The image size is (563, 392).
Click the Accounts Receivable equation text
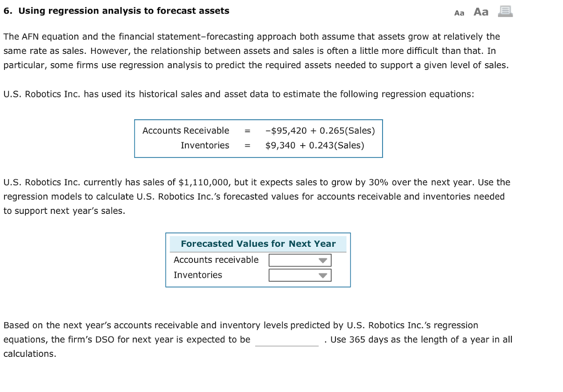186,130
